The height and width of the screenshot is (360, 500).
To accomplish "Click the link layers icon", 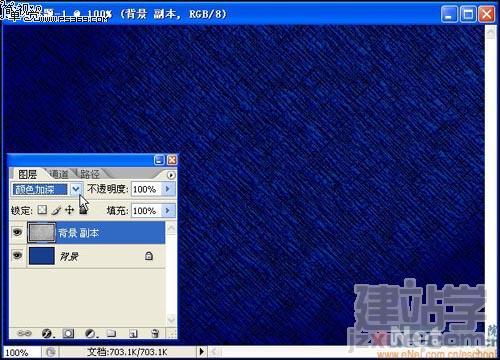I will tap(24, 333).
